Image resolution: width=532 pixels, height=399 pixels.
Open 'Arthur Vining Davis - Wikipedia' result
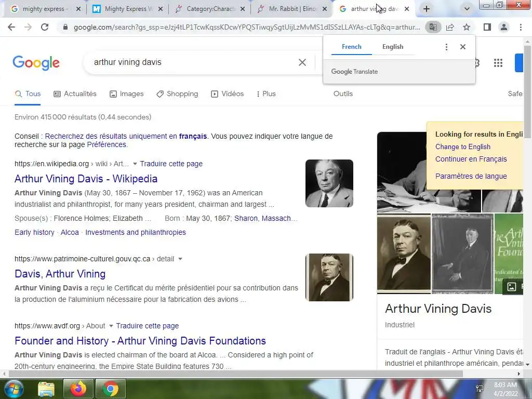(x=86, y=179)
